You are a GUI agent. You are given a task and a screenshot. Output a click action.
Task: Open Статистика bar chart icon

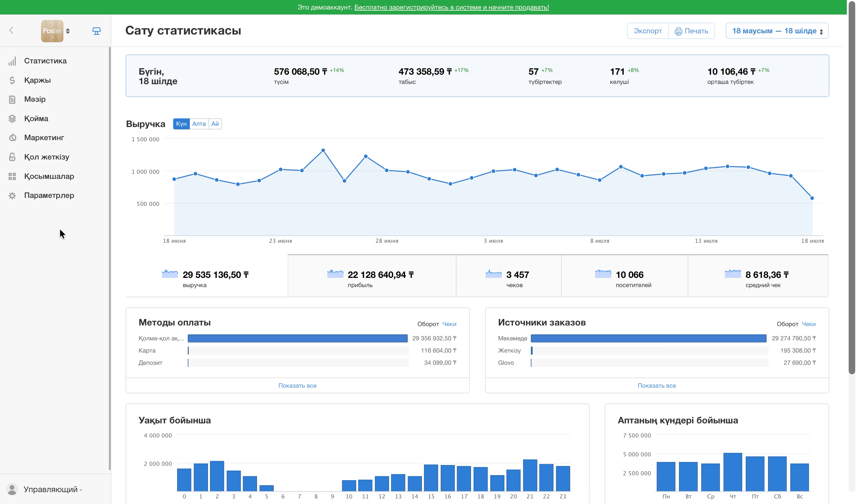click(x=12, y=61)
